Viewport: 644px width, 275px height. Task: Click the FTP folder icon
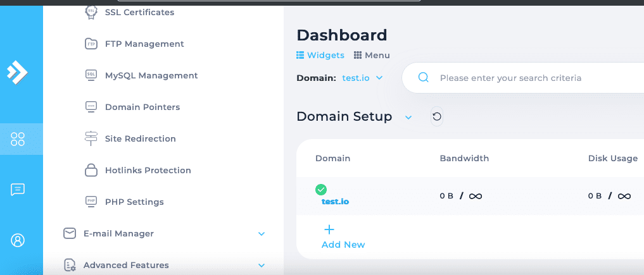pos(91,44)
